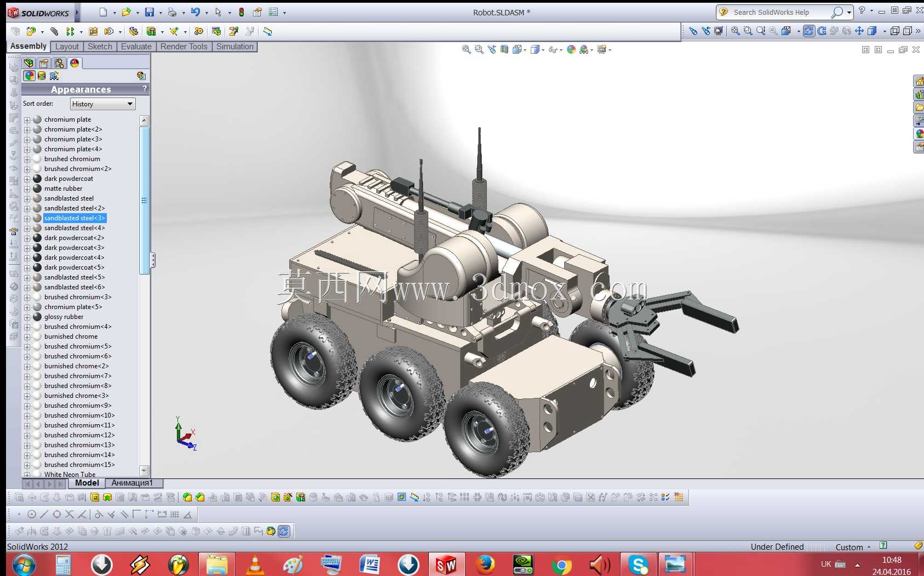Select the sandblasted steel<6> appearance
Viewport: 924px width, 576px height.
tap(74, 287)
